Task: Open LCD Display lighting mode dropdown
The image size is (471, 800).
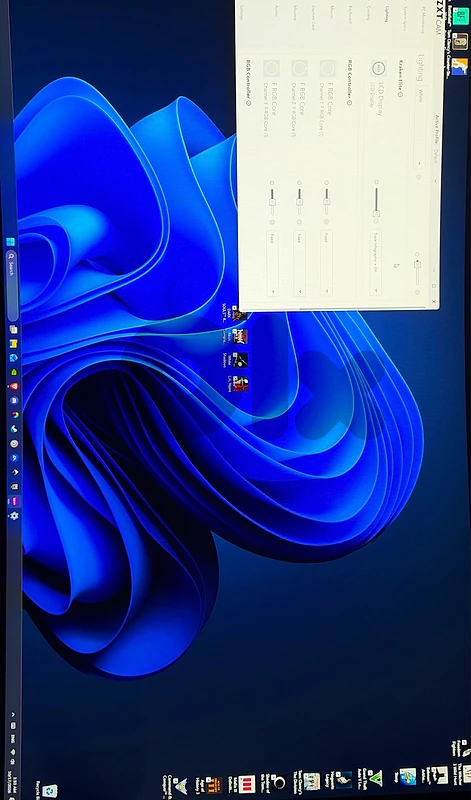Action: (x=376, y=262)
